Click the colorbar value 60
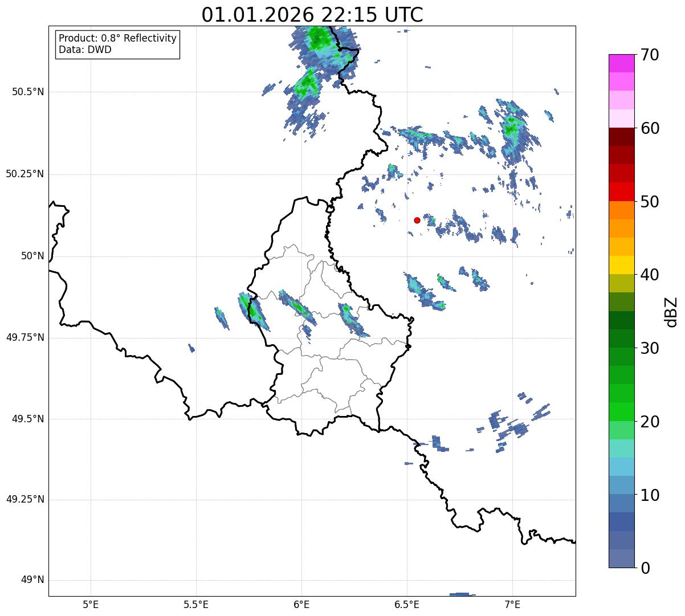685x616 pixels. pos(650,128)
